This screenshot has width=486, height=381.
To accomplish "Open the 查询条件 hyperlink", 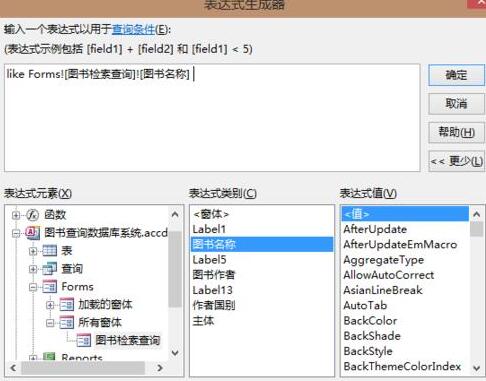I will tap(133, 30).
